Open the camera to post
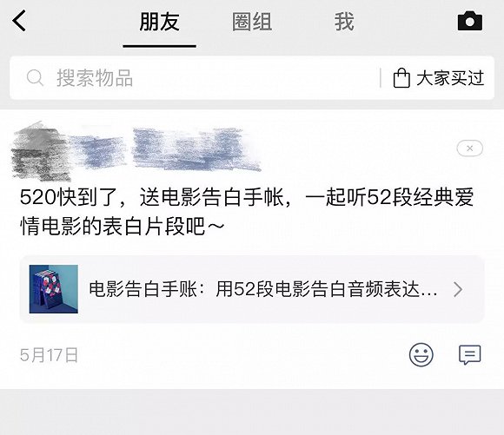Viewport: 504px width, 435px height. [470, 21]
